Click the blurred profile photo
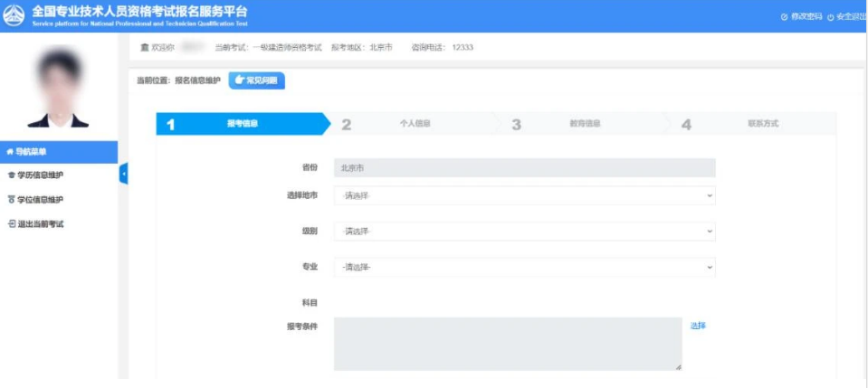This screenshot has height=388, width=868. pos(58,85)
